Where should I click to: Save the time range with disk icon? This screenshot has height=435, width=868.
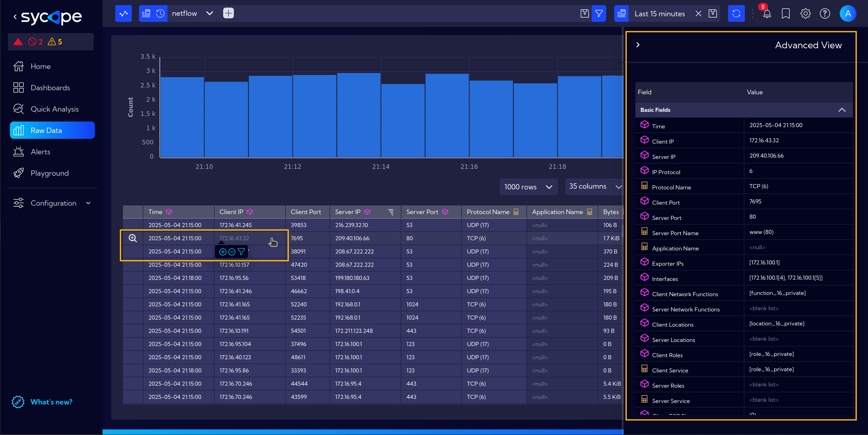[x=713, y=13]
